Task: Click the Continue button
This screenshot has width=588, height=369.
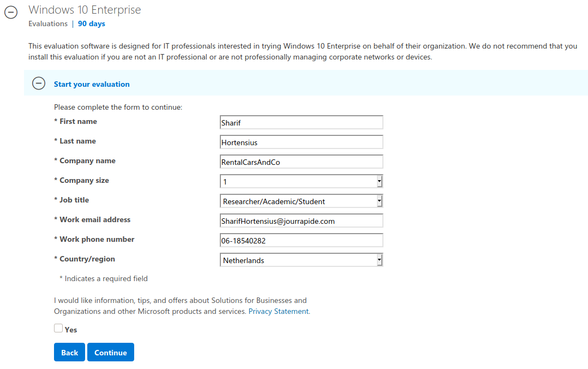Action: [x=111, y=352]
